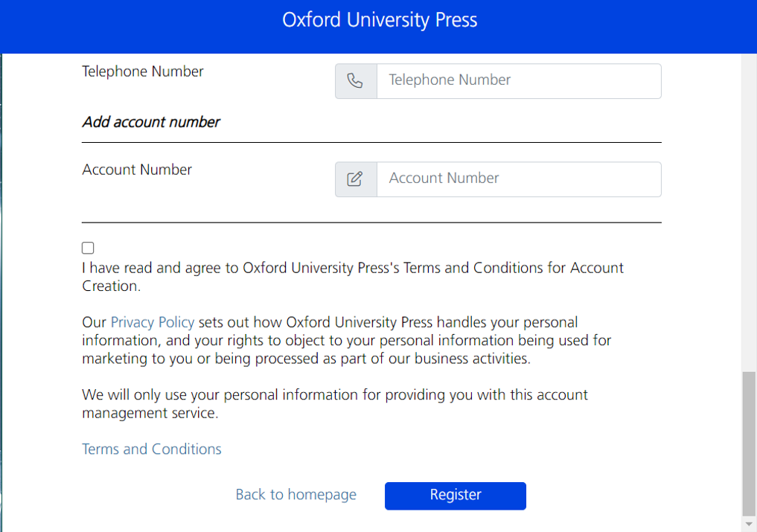757x532 pixels.
Task: Click the scrollbar down arrow
Action: (749, 524)
